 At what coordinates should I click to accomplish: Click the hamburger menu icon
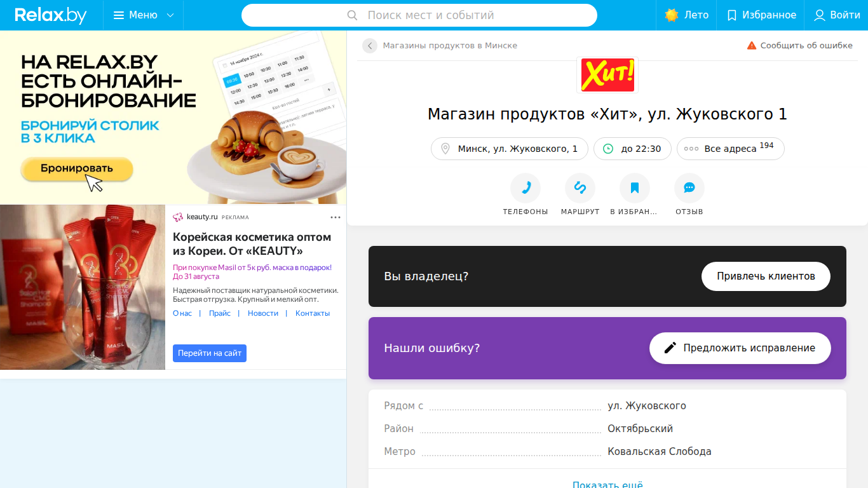tap(119, 15)
